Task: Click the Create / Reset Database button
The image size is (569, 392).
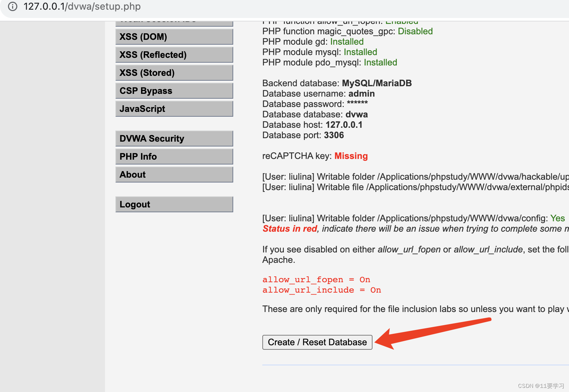Action: click(317, 342)
